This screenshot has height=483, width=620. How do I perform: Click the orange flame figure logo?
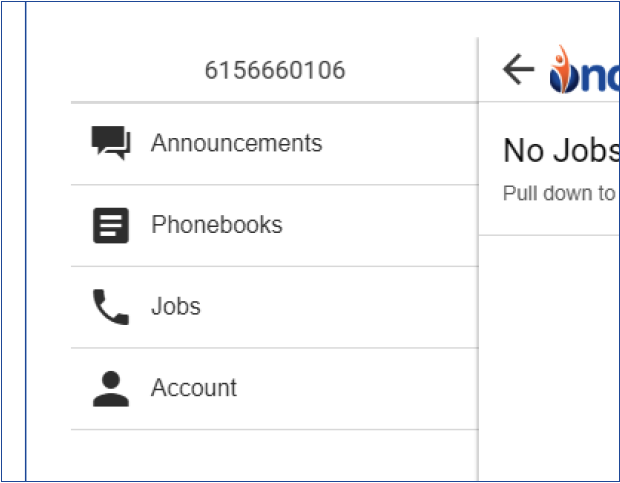pos(560,67)
